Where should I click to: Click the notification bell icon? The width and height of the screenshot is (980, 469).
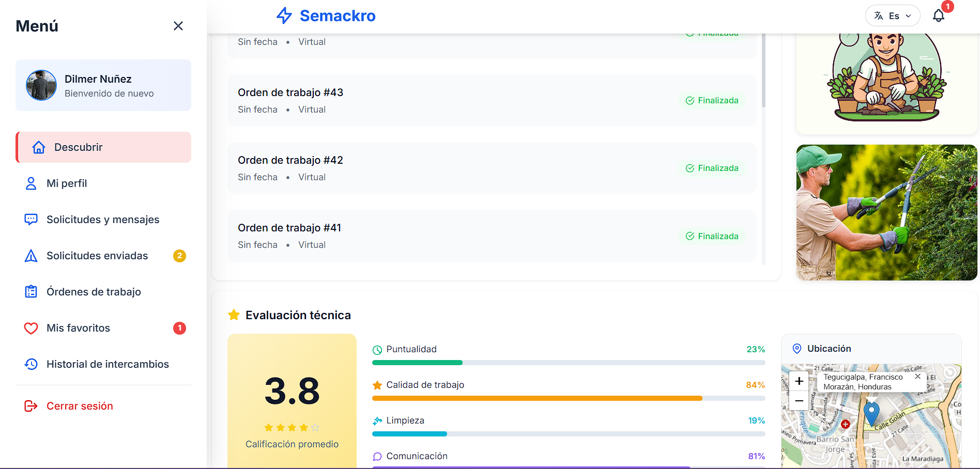click(938, 16)
